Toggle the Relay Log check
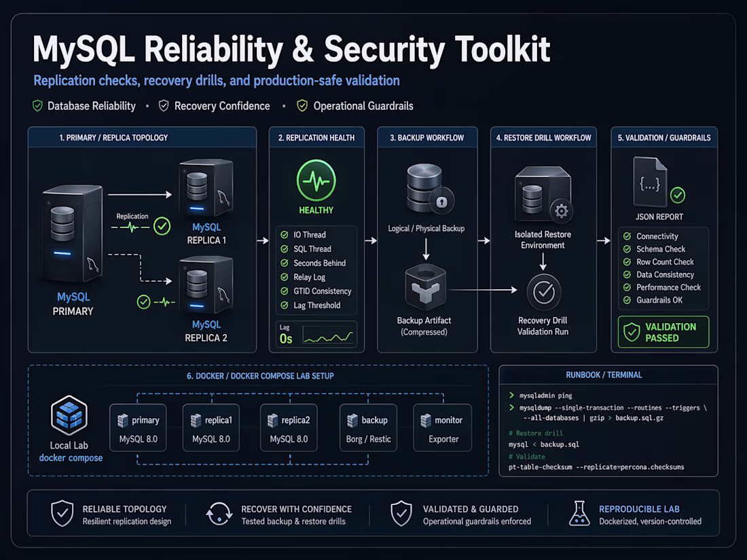 (285, 277)
